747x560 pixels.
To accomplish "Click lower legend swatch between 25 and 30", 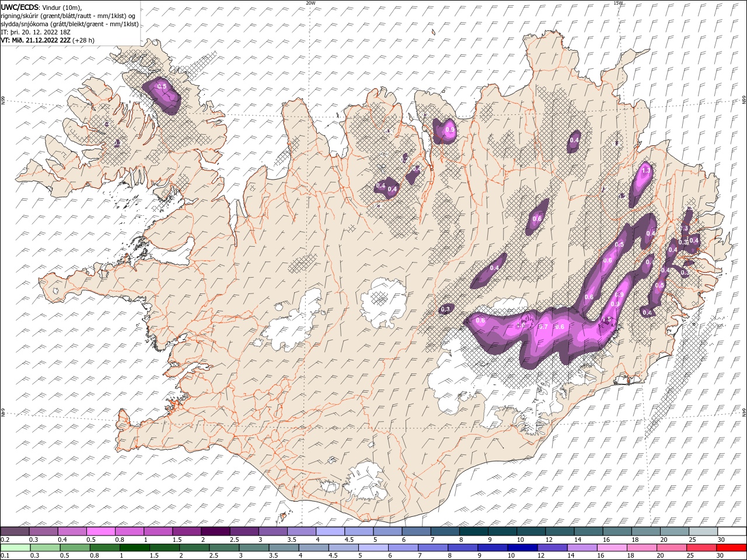I will tap(701, 548).
